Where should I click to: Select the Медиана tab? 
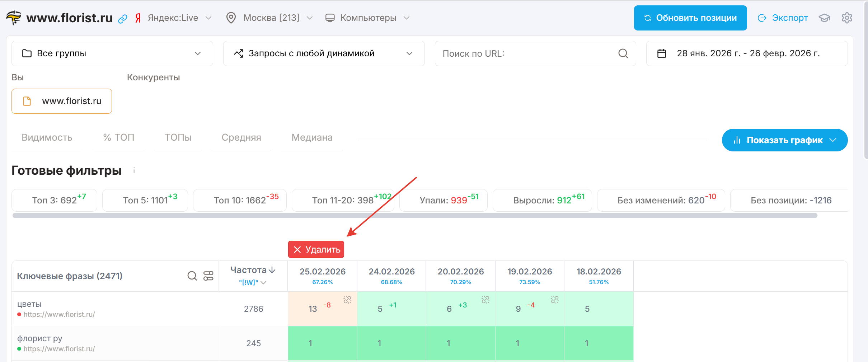(x=312, y=137)
